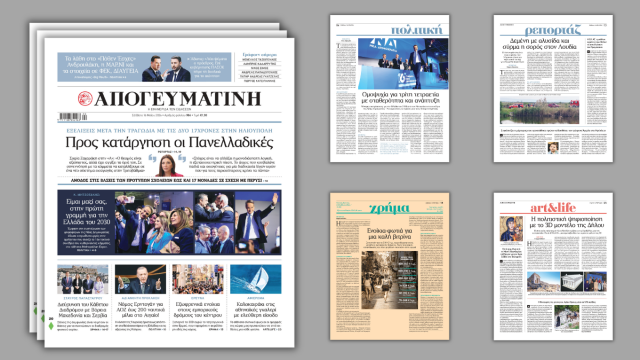Open story "Διεύρυνση του Κάθετου Διαδρόμου"

[83, 310]
